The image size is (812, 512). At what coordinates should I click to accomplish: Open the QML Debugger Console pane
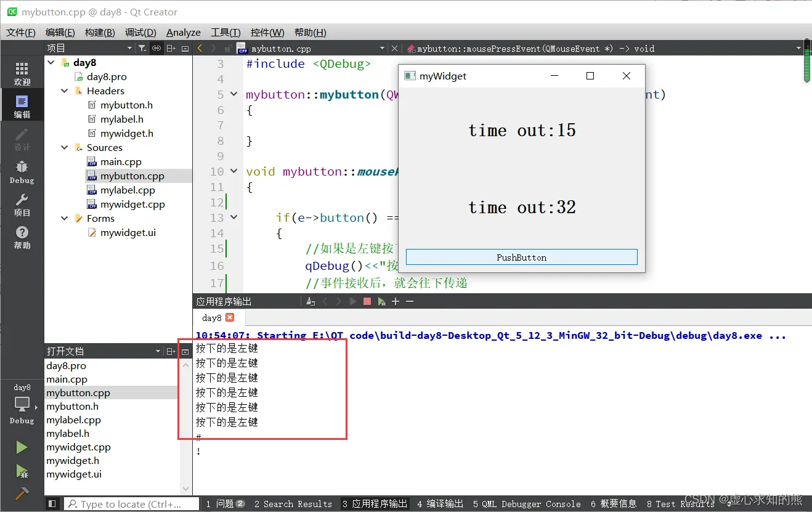point(527,504)
